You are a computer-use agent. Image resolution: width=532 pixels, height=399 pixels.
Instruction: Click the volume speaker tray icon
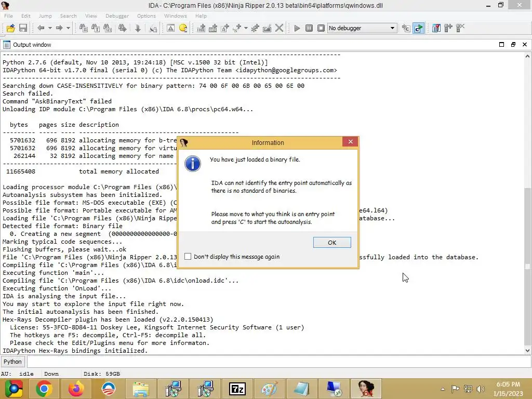tap(481, 389)
